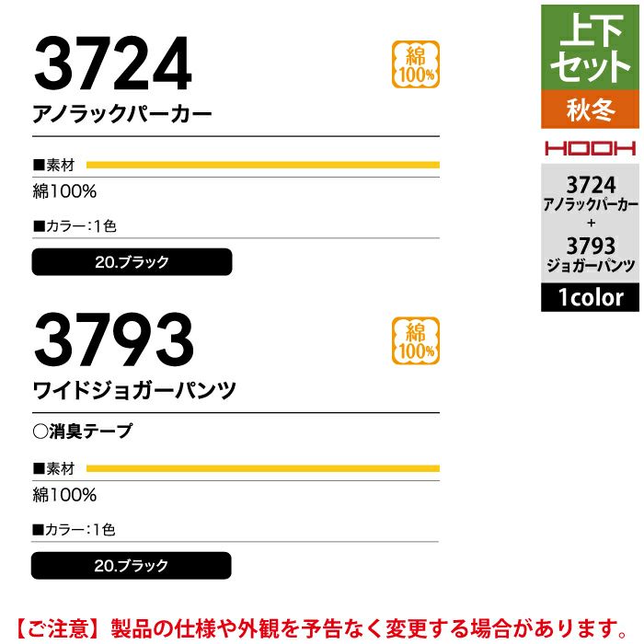Screen dimensions: 644x644
Task: Open the アノラックパーカー product title
Action: pos(122,115)
